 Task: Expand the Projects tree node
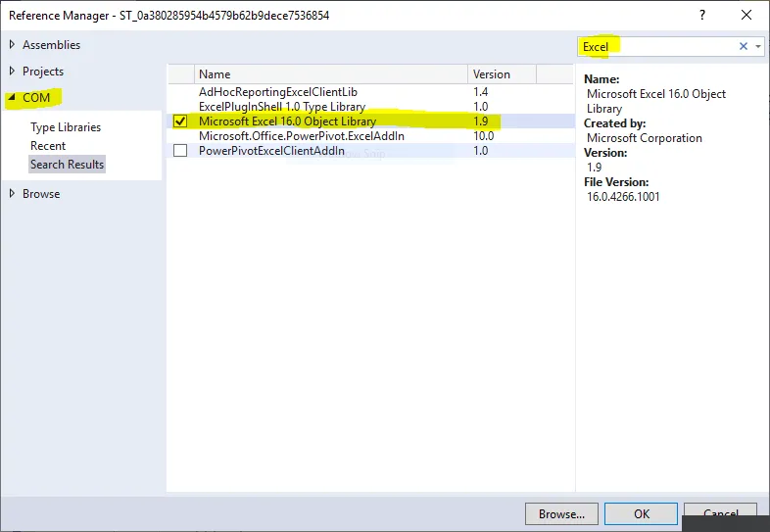click(x=13, y=72)
